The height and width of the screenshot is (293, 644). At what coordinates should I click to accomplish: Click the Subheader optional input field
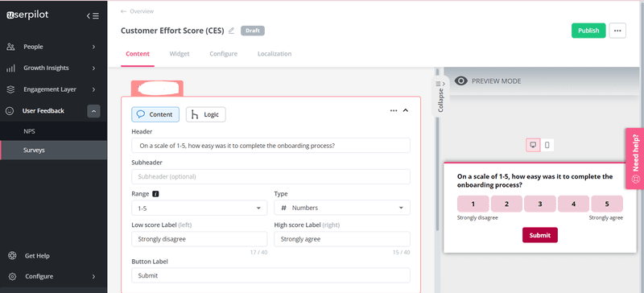(x=270, y=177)
